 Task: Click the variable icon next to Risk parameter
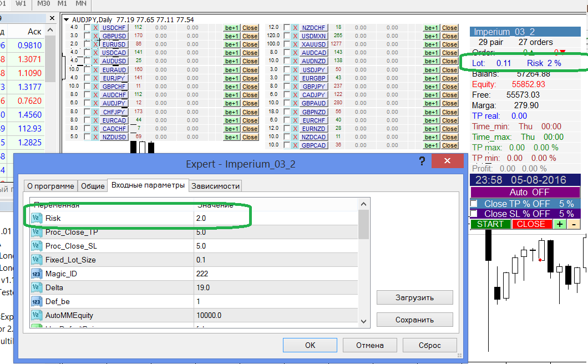pyautogui.click(x=37, y=218)
